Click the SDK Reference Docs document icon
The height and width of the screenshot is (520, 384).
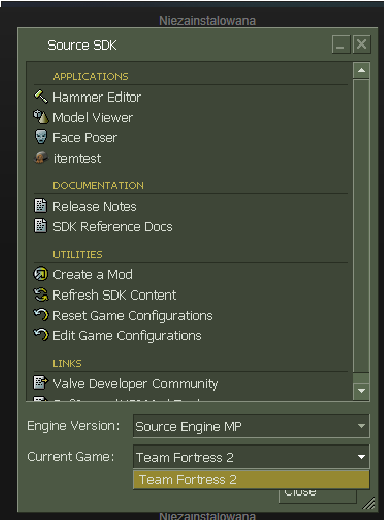[40, 226]
